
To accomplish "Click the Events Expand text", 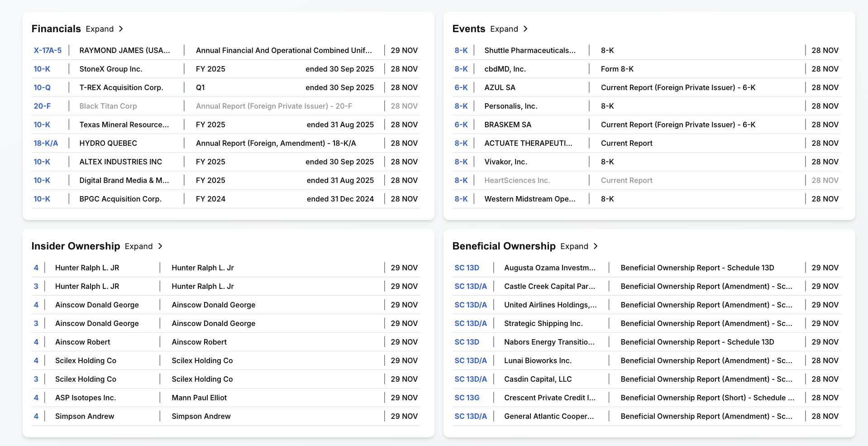I will click(x=504, y=29).
